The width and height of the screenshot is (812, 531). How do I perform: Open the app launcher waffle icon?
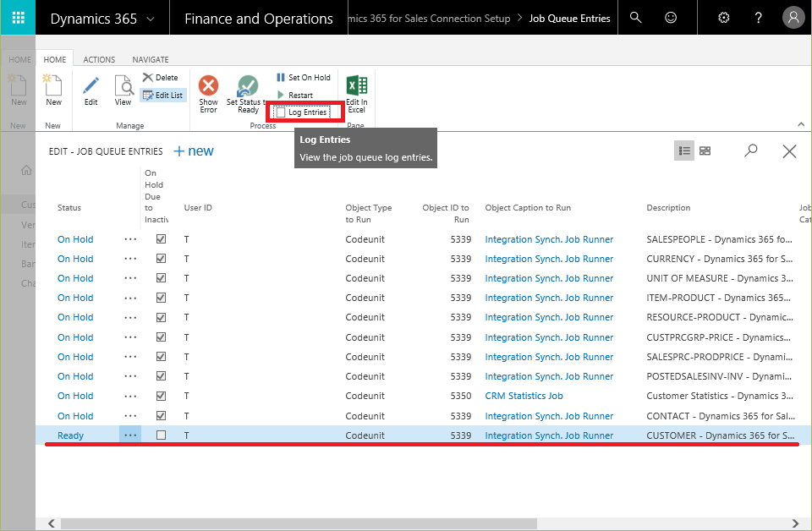18,18
